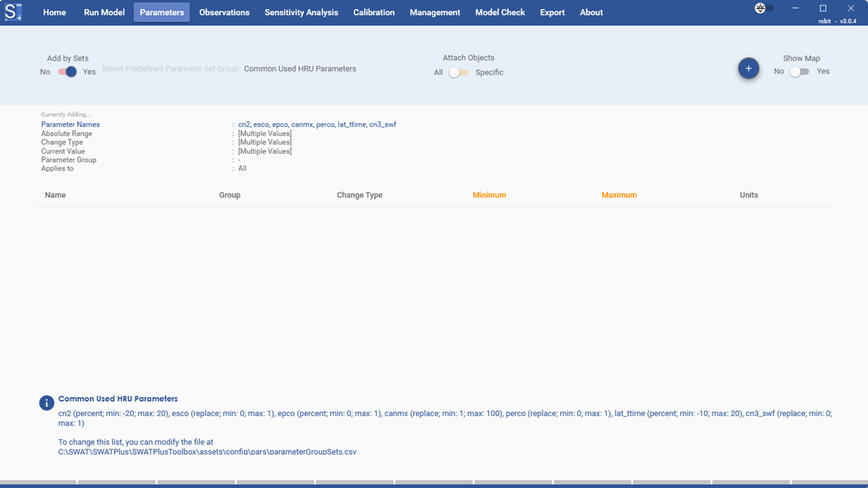Screen dimensions: 868x488
Task: Click the Absolute Range label
Action: pyautogui.click(x=66, y=134)
